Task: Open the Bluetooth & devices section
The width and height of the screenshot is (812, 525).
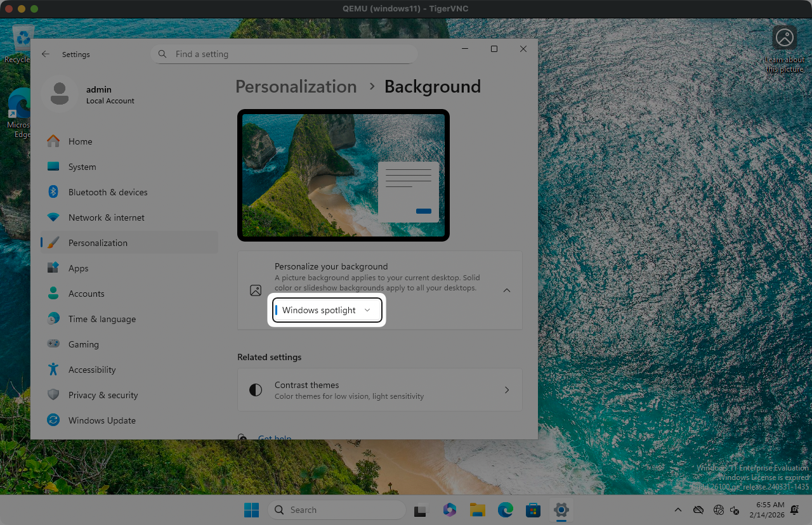Action: tap(107, 192)
